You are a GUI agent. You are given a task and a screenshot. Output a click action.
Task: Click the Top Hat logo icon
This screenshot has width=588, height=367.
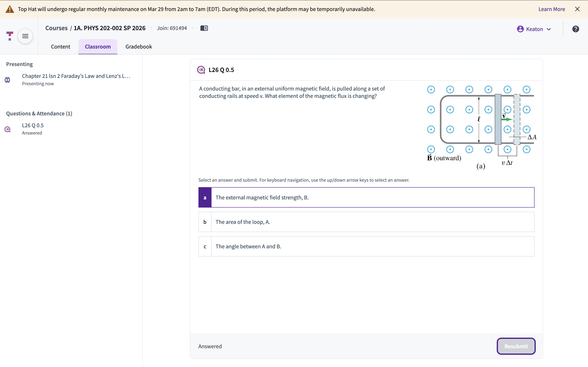click(x=10, y=36)
